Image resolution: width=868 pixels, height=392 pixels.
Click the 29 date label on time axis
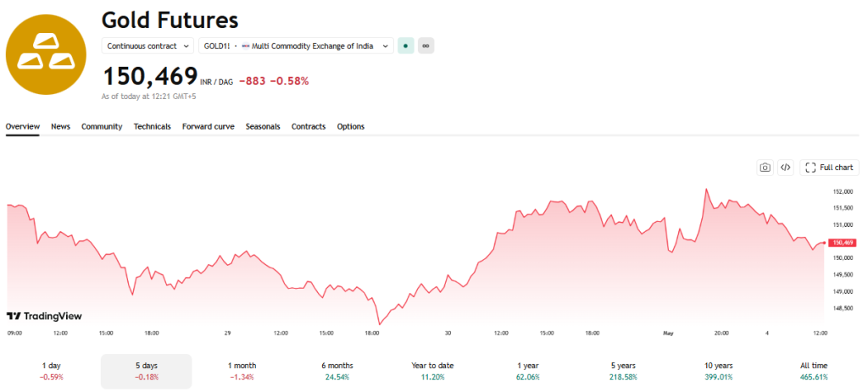click(x=227, y=333)
